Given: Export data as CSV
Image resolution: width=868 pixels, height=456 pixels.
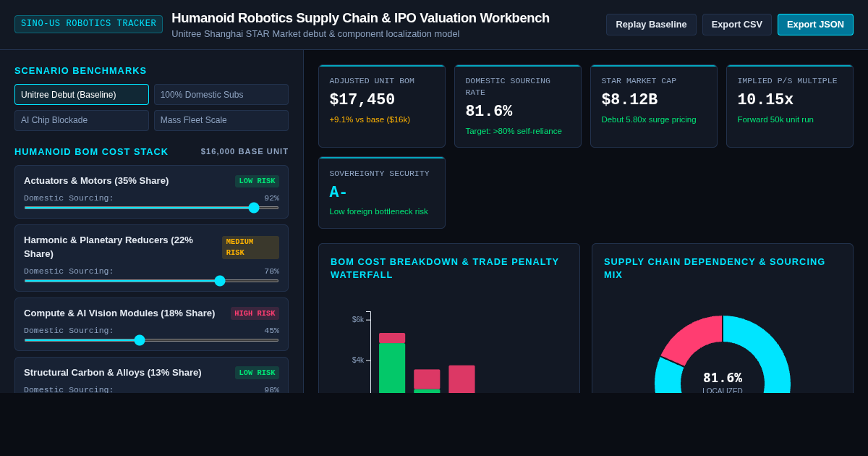Looking at the screenshot, I should pyautogui.click(x=737, y=25).
